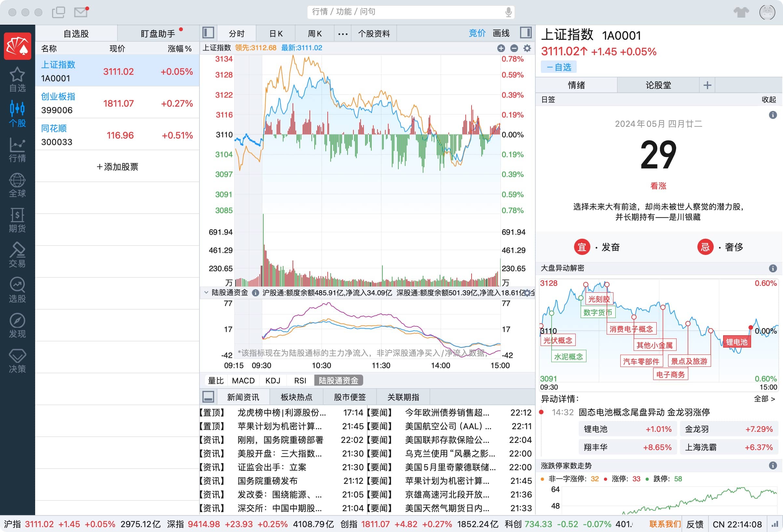Select KDJ indicator

(x=273, y=380)
